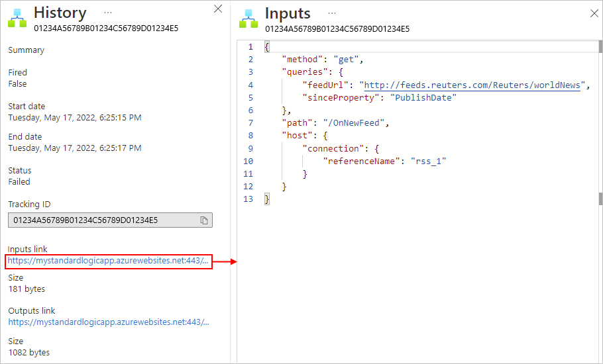Select the End date value text
Image resolution: width=603 pixels, height=364 pixels.
[75, 148]
